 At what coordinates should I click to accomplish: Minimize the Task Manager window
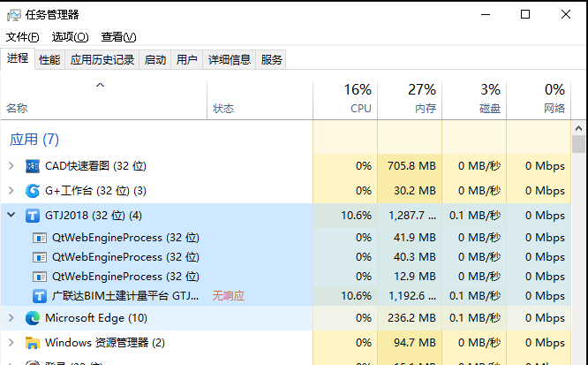coord(486,15)
